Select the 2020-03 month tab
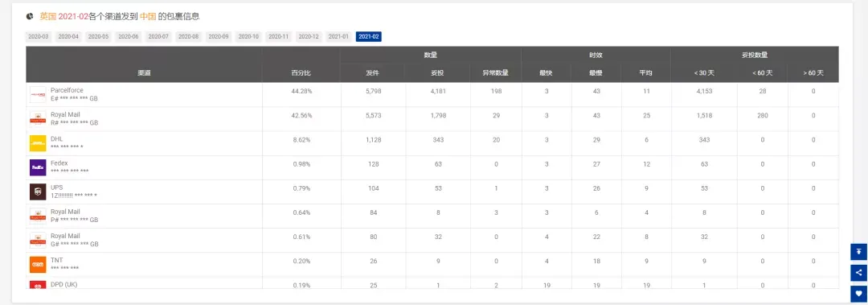This screenshot has height=305, width=868. coord(39,36)
